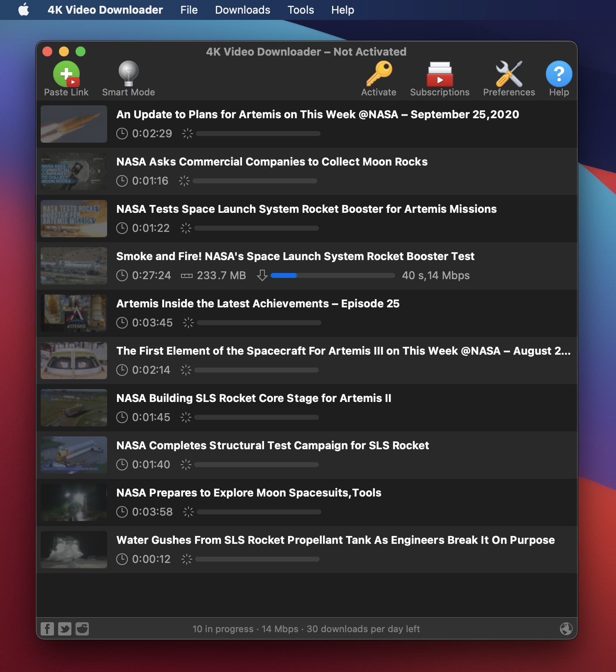Open the Twitter icon in status bar
The width and height of the screenshot is (616, 672).
(65, 629)
